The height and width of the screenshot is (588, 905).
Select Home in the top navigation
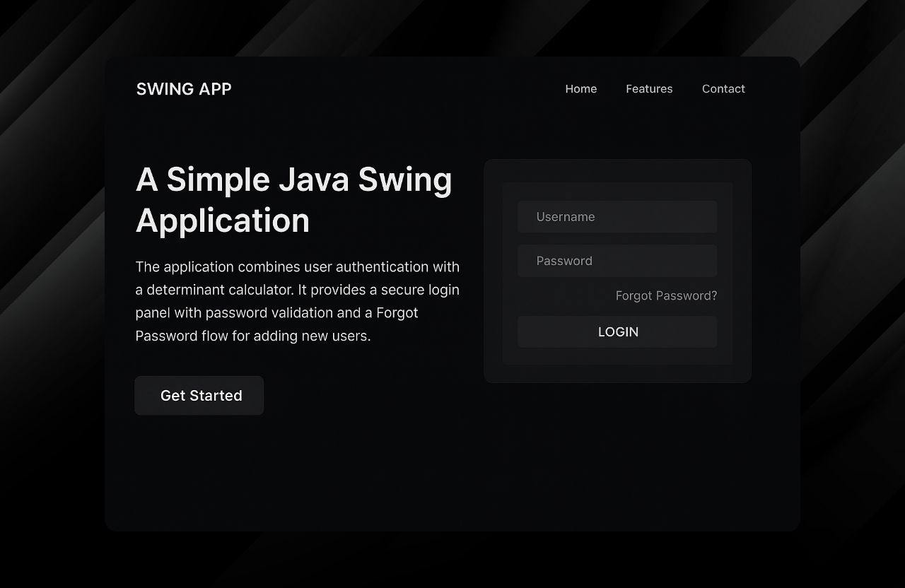[x=580, y=89]
